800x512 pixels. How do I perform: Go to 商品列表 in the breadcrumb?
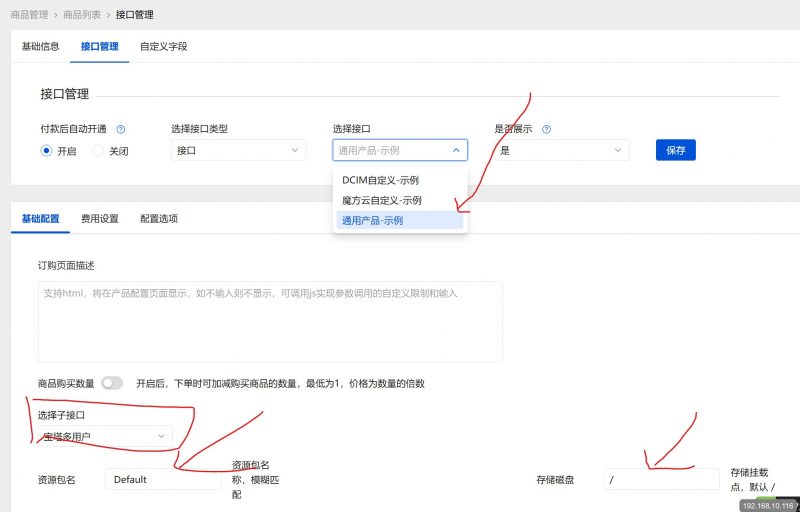[x=82, y=15]
